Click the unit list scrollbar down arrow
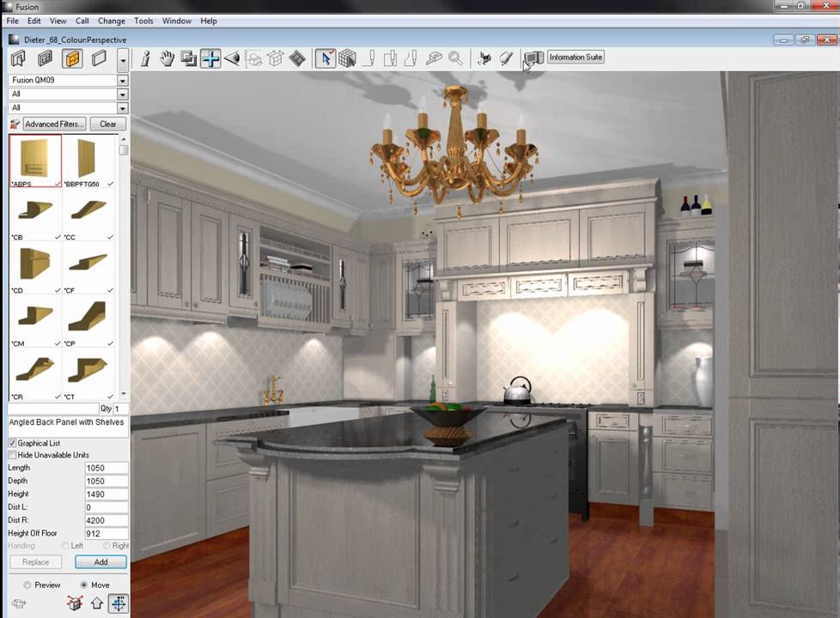 [x=124, y=395]
